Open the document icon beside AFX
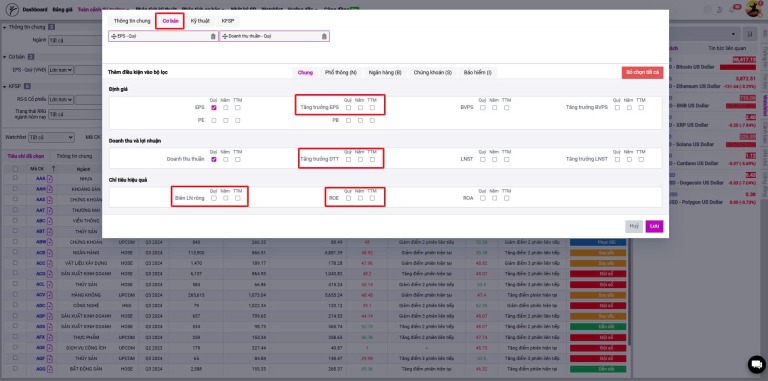The image size is (768, 381). coord(50,337)
